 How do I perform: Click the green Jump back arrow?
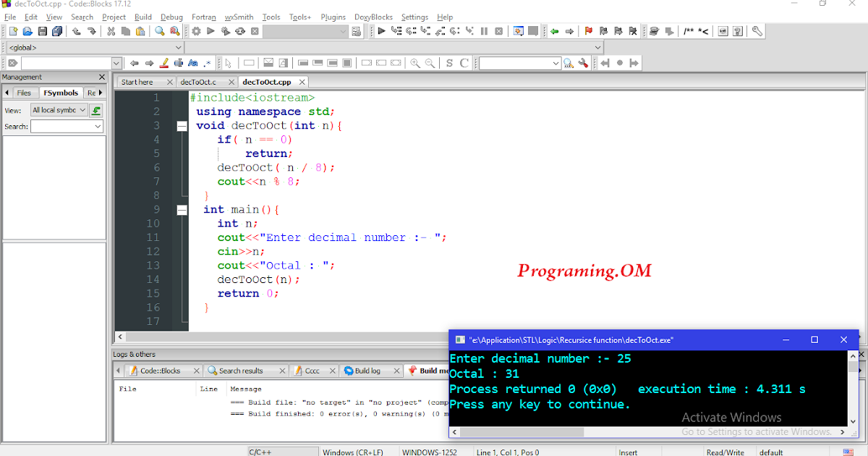tap(555, 31)
